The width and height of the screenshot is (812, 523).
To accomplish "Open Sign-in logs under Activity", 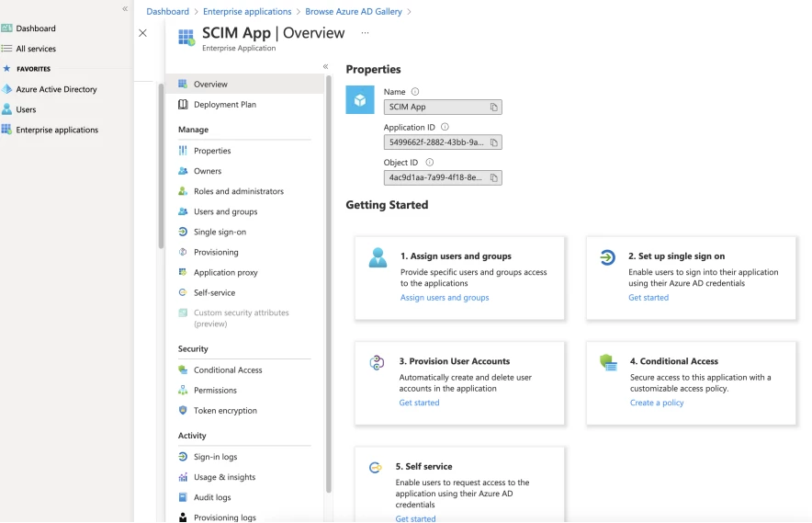I will pos(216,457).
